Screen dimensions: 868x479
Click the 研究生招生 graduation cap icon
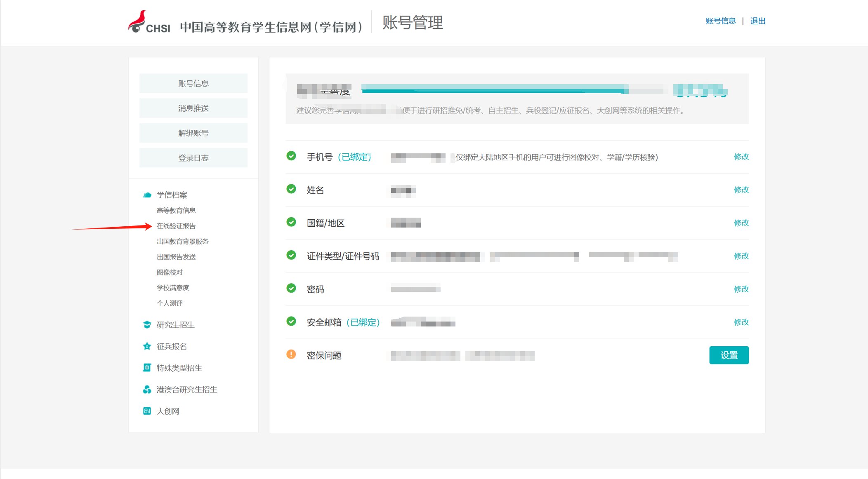click(x=147, y=325)
